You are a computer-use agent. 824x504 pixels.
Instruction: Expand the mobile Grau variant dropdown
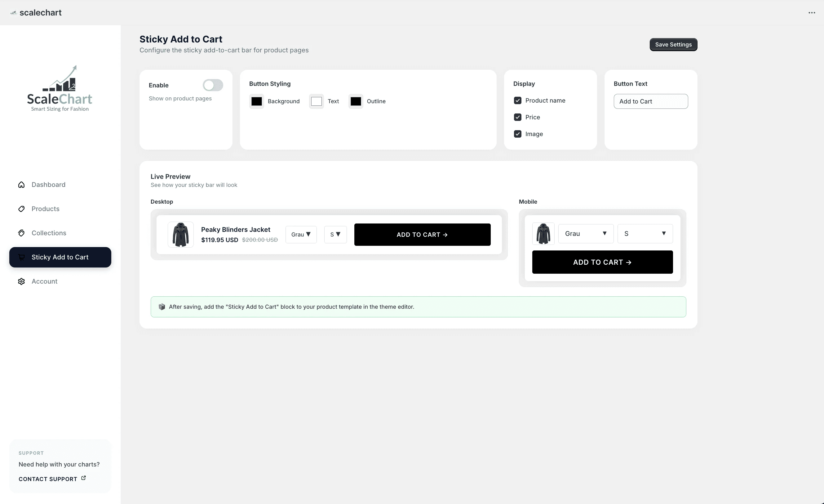coord(586,233)
